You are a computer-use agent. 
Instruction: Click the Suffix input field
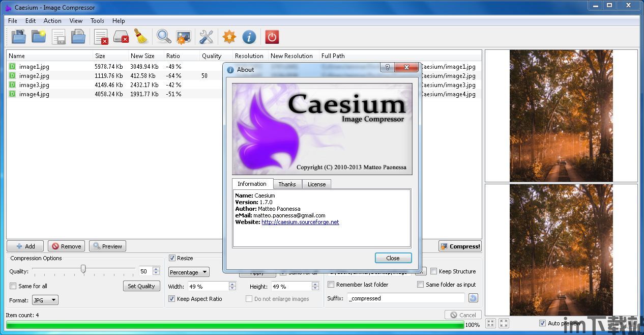point(406,298)
